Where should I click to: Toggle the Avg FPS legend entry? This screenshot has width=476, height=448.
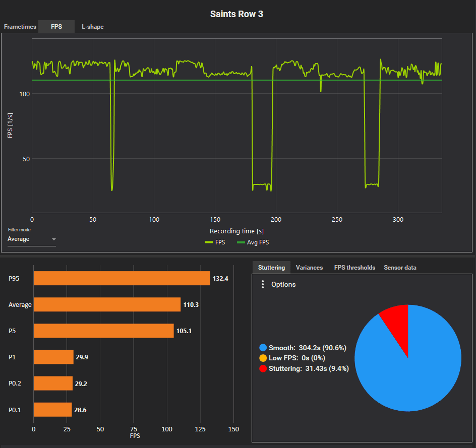coord(253,242)
